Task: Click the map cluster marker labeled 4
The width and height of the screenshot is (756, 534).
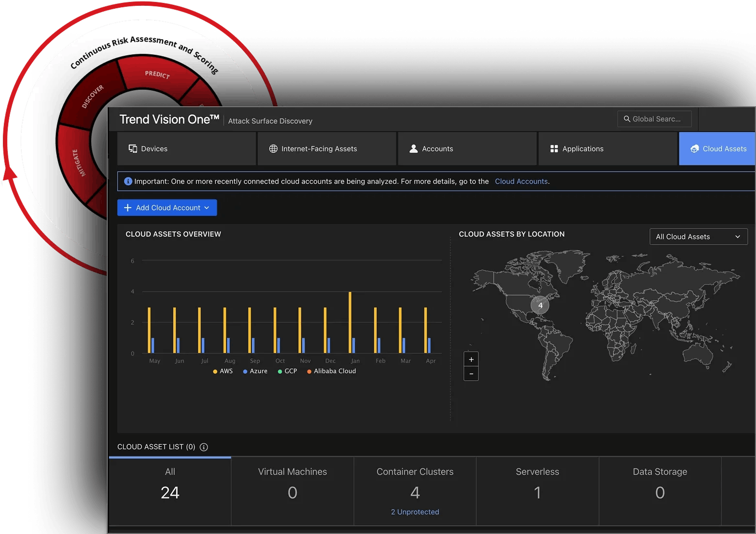Action: tap(540, 306)
